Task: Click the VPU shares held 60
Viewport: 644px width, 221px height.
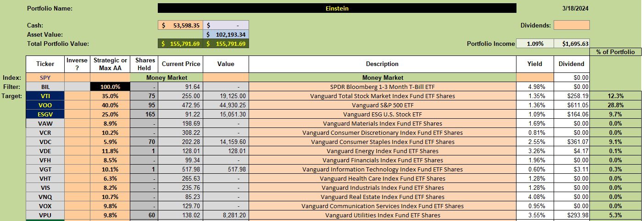Action: [x=144, y=215]
